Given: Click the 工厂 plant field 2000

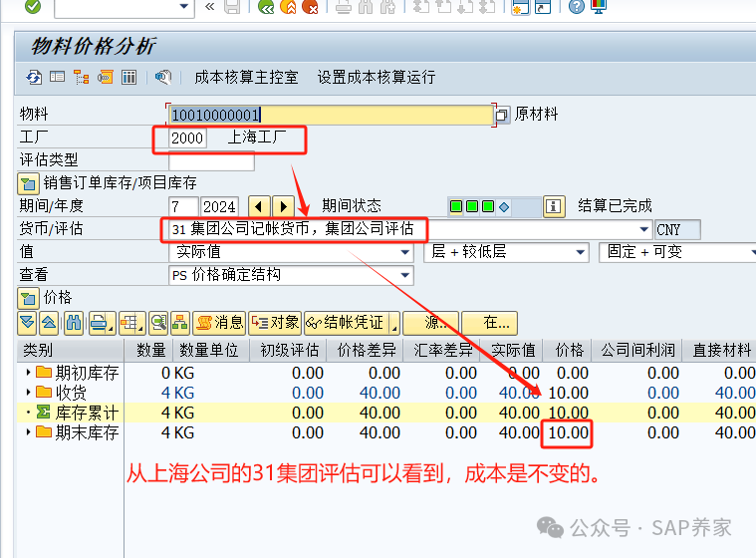Looking at the screenshot, I should click(187, 138).
